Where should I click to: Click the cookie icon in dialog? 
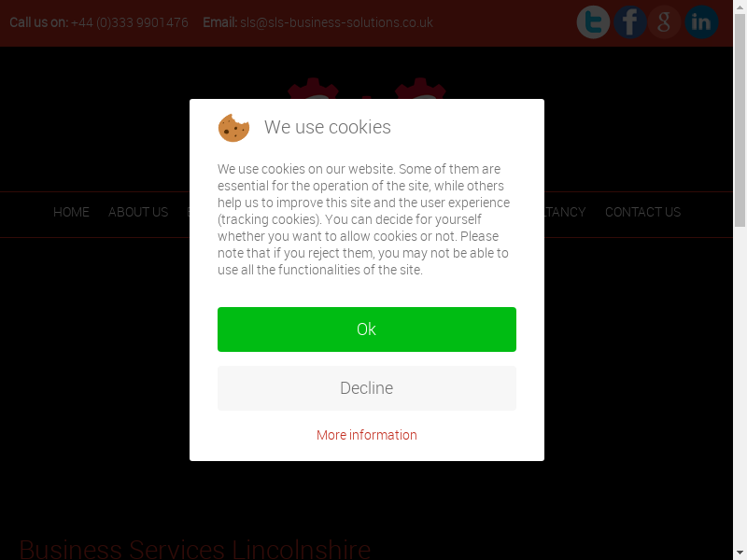[233, 128]
